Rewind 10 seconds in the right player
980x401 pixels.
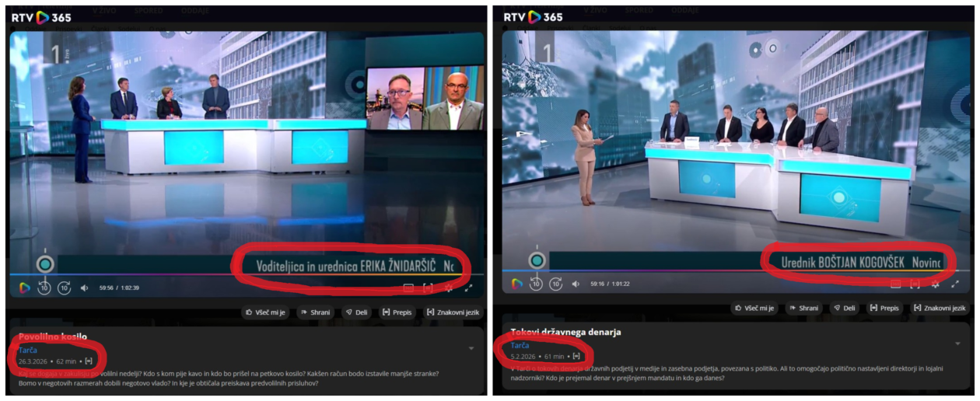536,284
